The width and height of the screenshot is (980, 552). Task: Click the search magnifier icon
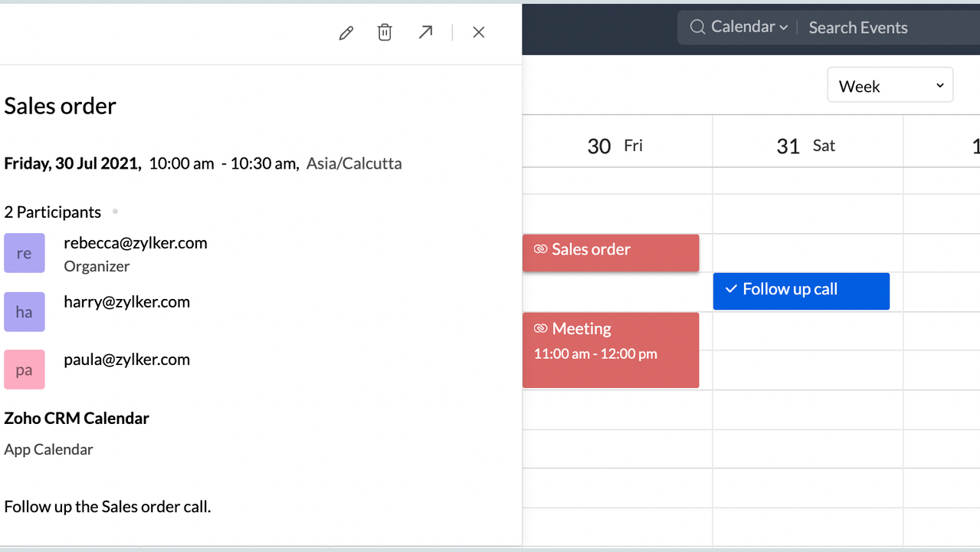(x=697, y=28)
